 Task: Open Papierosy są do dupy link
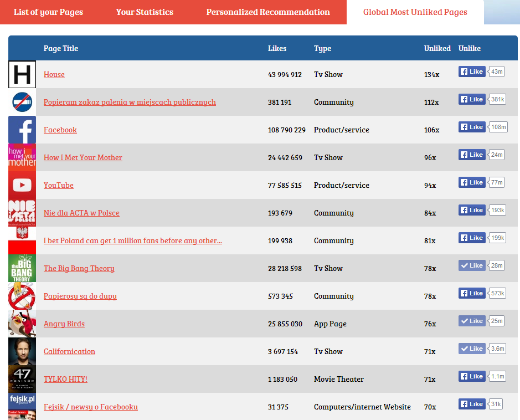(80, 296)
